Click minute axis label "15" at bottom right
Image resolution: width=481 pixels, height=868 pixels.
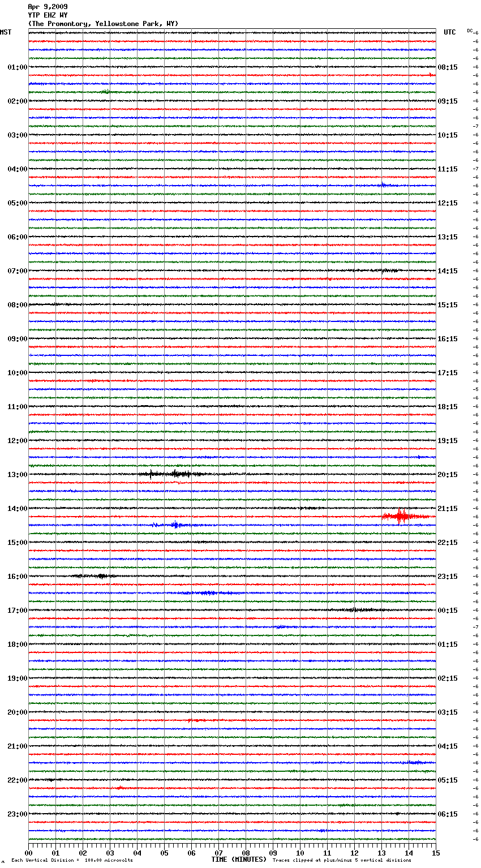coord(436,853)
